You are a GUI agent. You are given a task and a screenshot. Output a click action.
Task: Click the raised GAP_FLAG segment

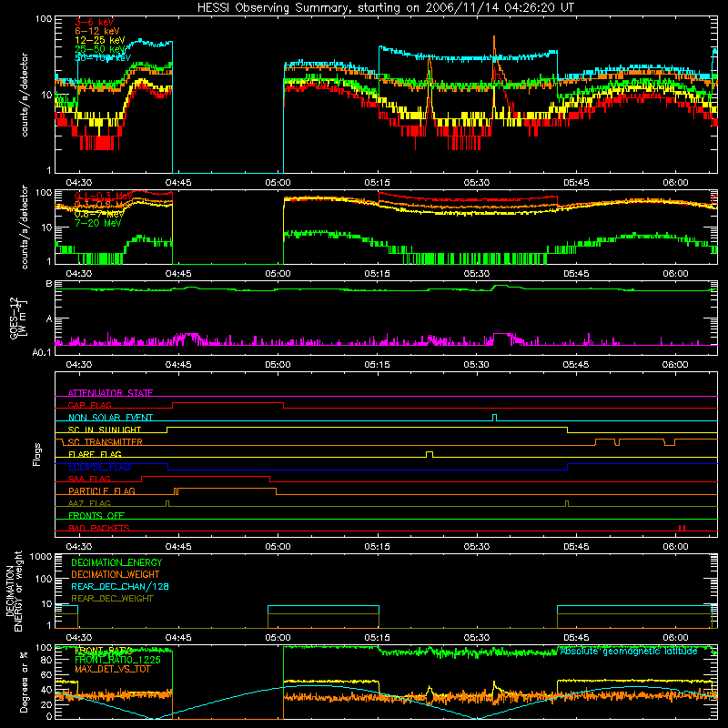click(x=228, y=403)
